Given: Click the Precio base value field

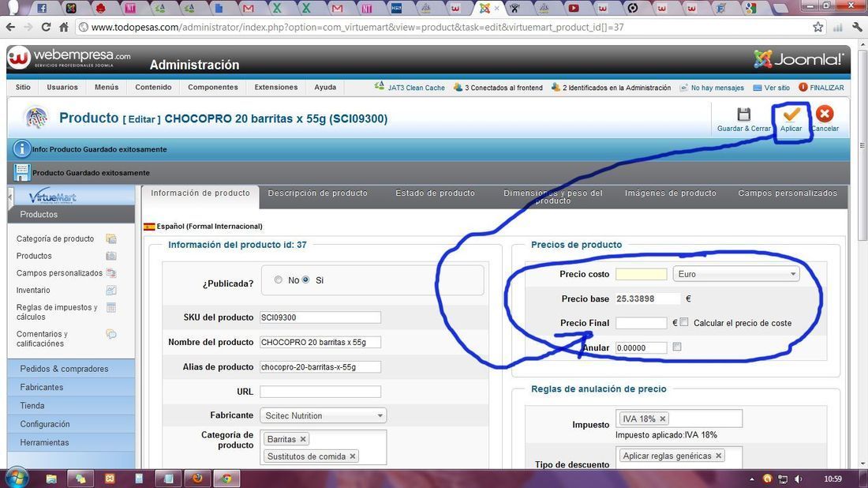Looking at the screenshot, I should click(x=648, y=298).
